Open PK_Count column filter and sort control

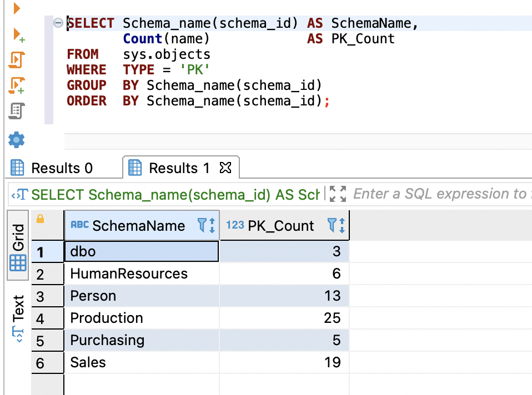pos(337,225)
